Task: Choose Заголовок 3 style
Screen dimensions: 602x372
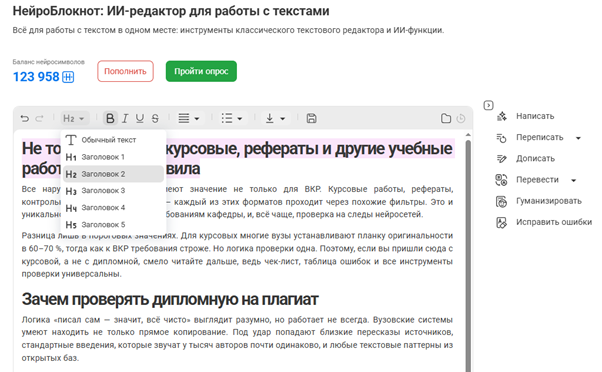Action: (x=114, y=190)
